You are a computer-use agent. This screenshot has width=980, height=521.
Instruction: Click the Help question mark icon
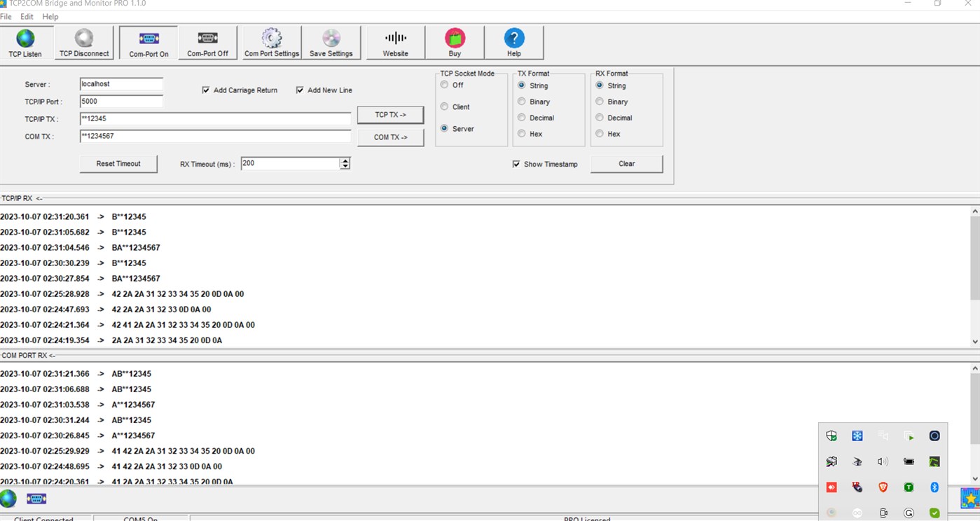click(x=513, y=39)
